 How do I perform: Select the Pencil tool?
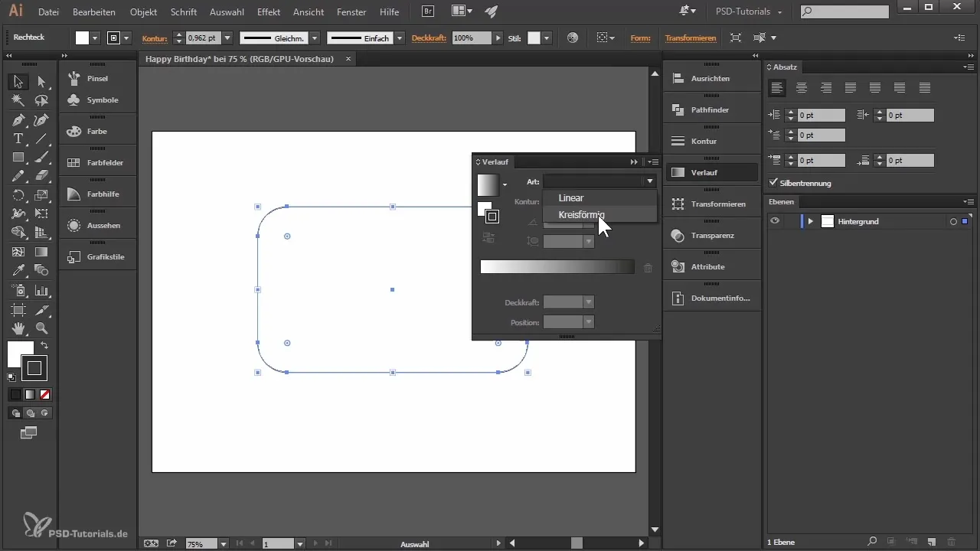pos(18,176)
